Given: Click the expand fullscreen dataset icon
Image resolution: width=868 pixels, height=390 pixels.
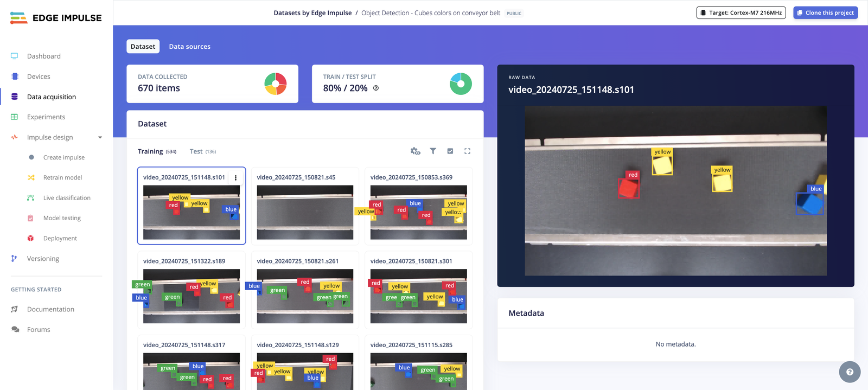Looking at the screenshot, I should (x=467, y=151).
